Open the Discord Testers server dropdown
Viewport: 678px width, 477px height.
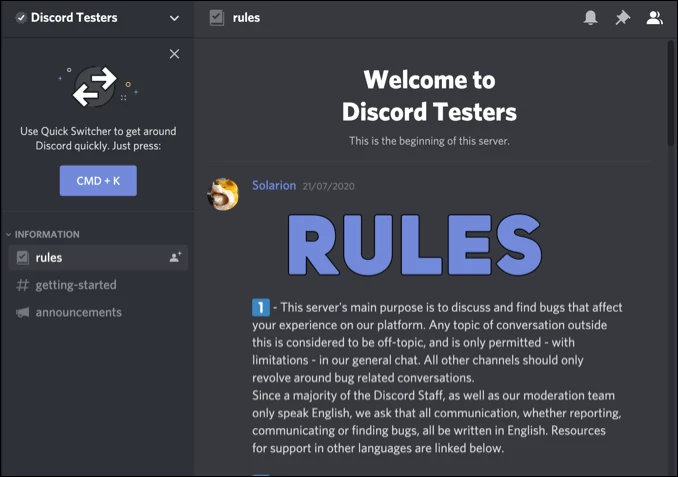click(175, 18)
